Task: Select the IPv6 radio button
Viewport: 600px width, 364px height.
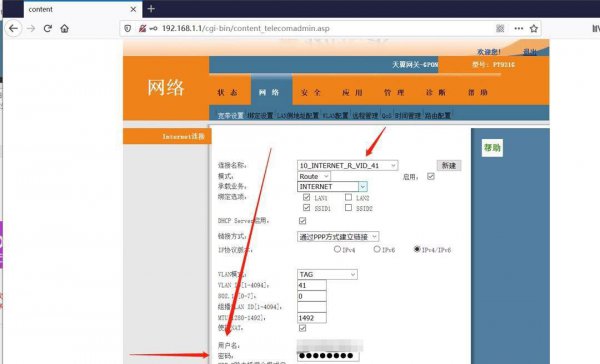Action: click(x=377, y=249)
